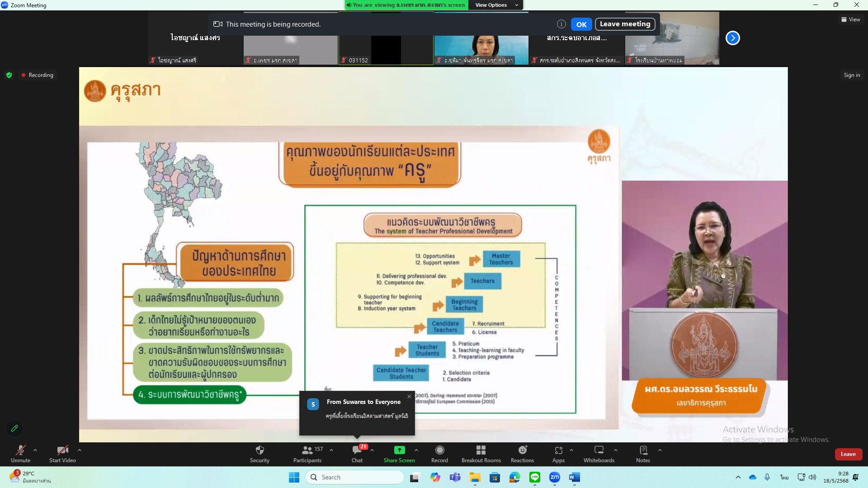The height and width of the screenshot is (488, 868).
Task: Expand participants options arrow
Action: (x=331, y=450)
